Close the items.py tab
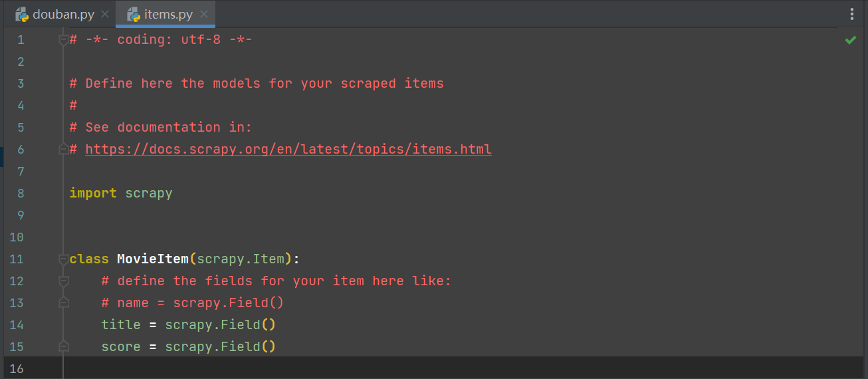868x379 pixels. (x=204, y=15)
